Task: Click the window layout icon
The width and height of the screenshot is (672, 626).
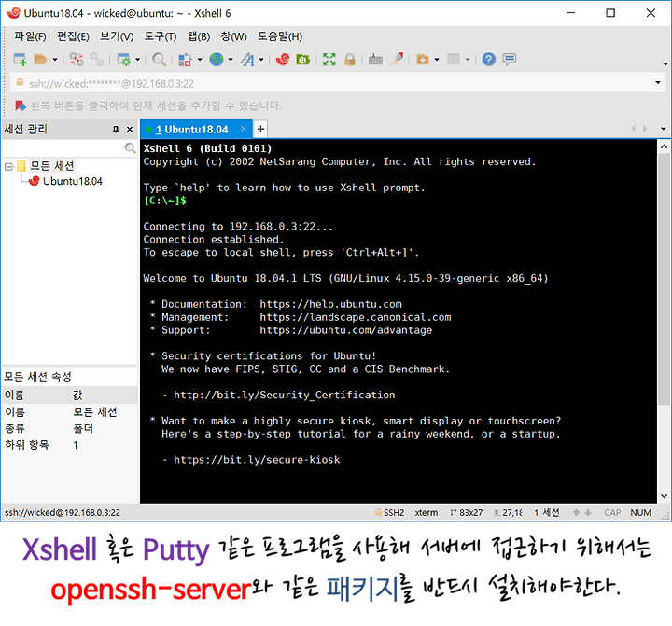Action: [x=454, y=59]
